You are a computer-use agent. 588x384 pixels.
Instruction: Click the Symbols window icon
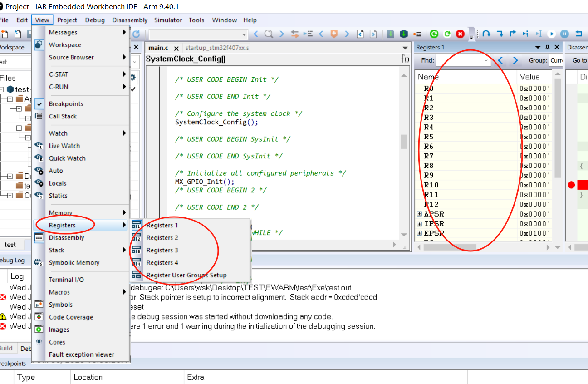(x=39, y=305)
